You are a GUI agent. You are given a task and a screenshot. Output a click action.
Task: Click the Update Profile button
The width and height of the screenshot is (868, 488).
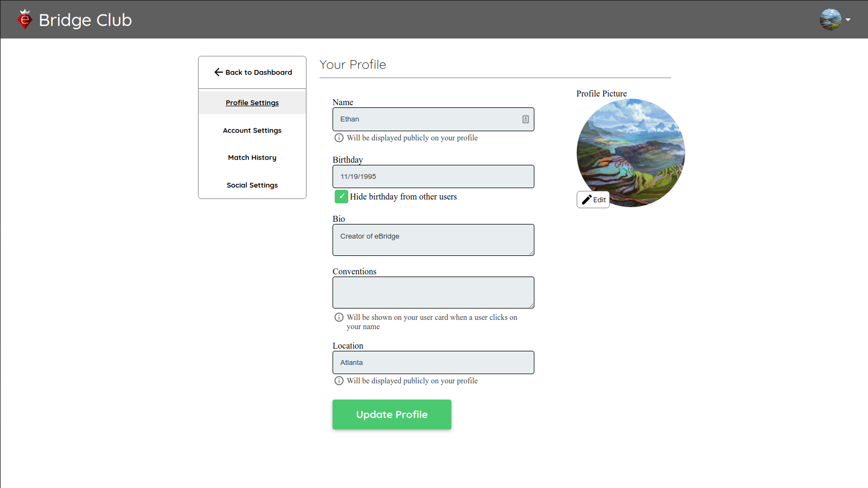[392, 415]
